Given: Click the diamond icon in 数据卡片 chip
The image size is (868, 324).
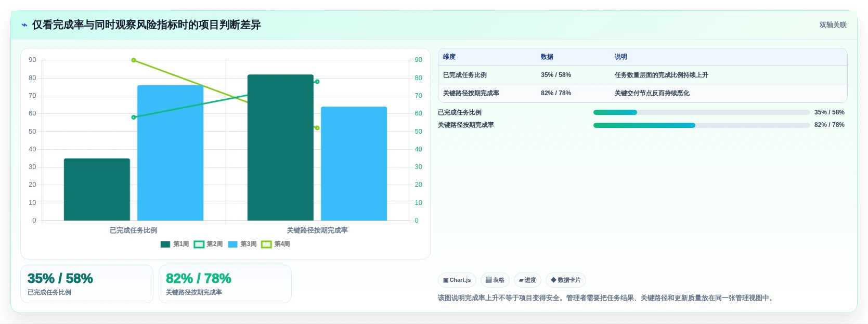Looking at the screenshot, I should pos(553,280).
